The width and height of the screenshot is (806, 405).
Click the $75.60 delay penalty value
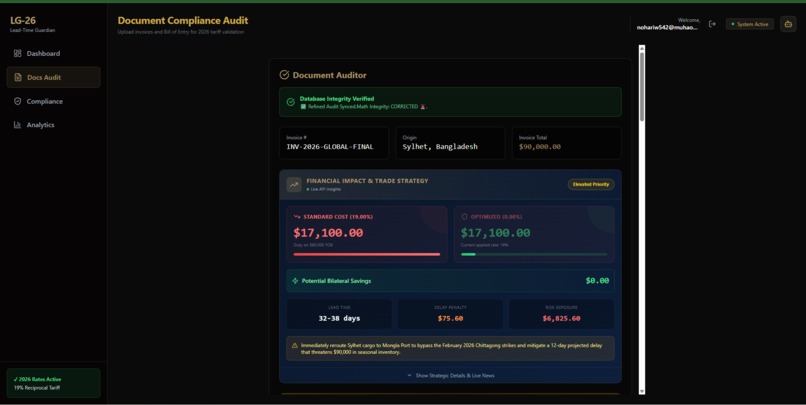tap(450, 319)
